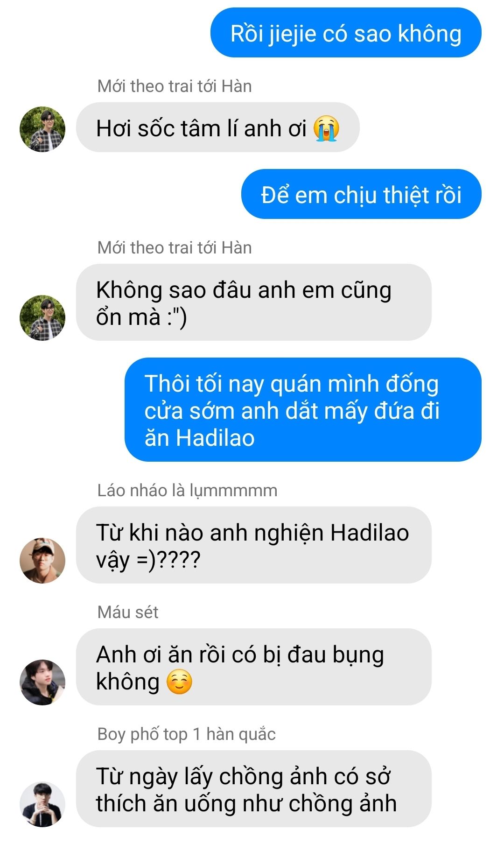Select the 'Rồi jiejie có sao không' bubble
Screen dimensions: 504x844
[346, 33]
